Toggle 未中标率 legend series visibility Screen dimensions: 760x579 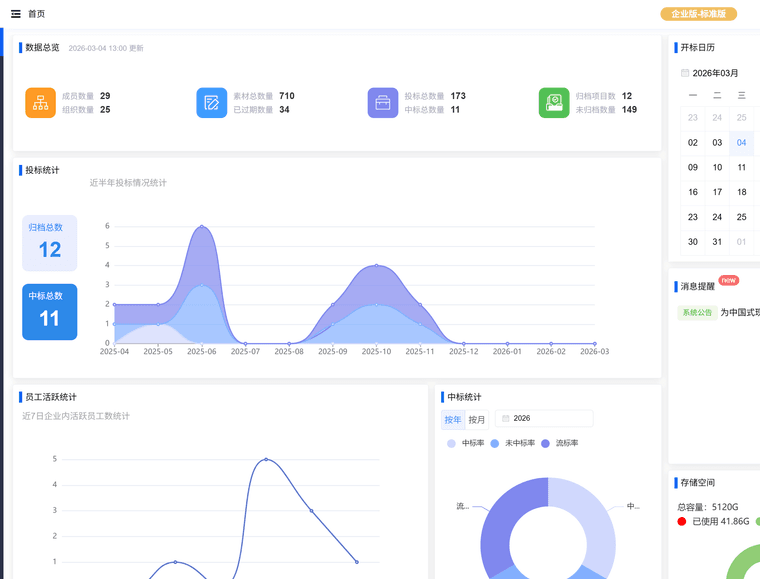(x=513, y=443)
